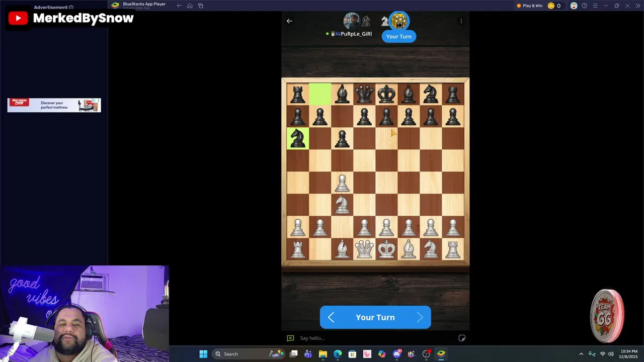
Task: Open Microsoft Teams from taskbar
Action: coord(308,354)
